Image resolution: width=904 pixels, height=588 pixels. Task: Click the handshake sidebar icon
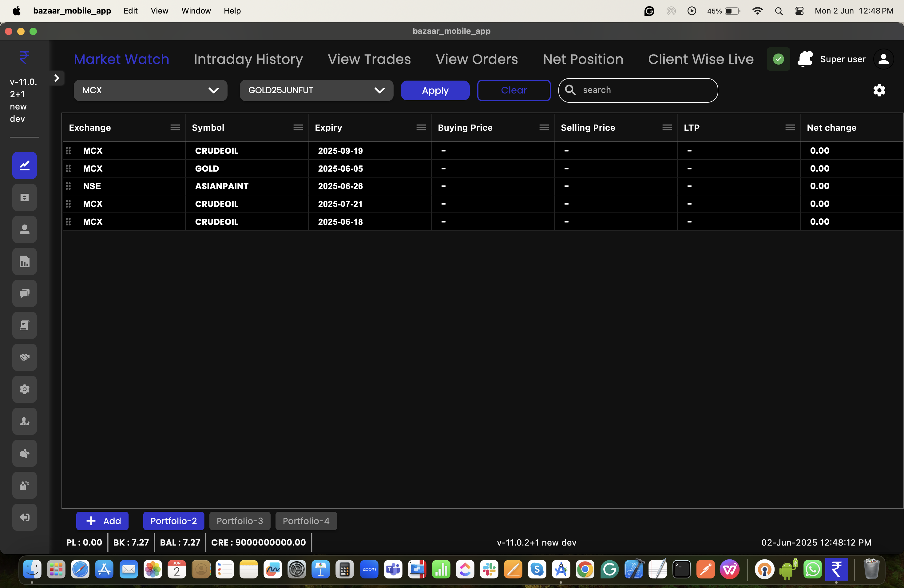coord(24,357)
